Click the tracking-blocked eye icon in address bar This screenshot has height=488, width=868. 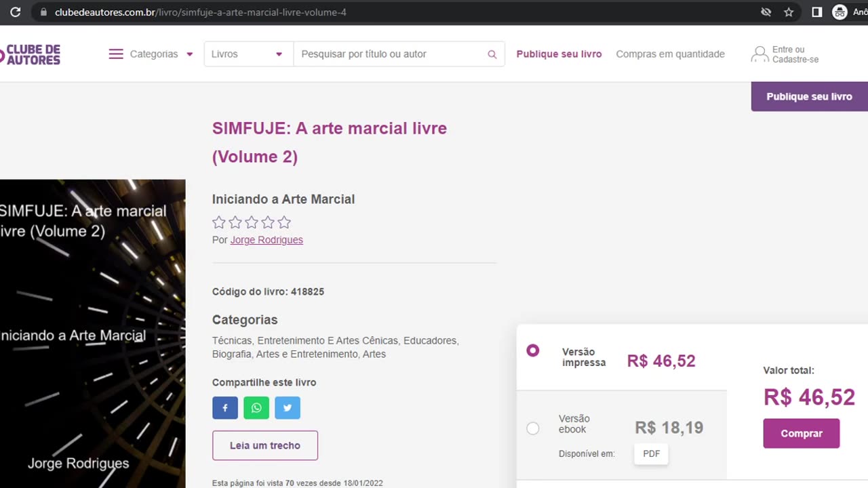point(766,12)
